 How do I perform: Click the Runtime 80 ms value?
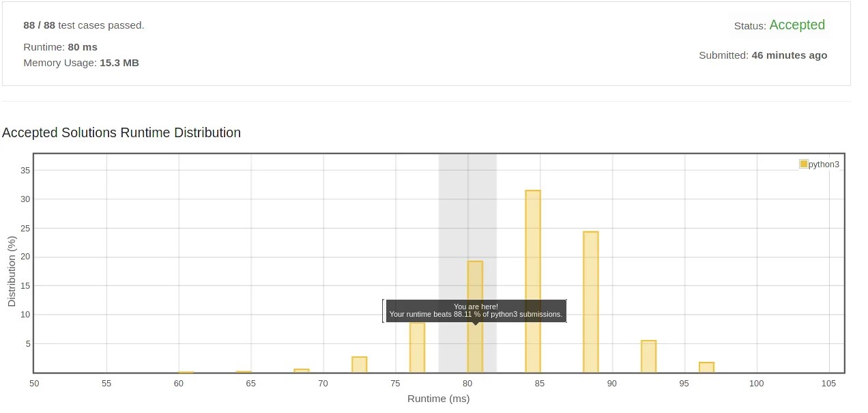point(83,47)
